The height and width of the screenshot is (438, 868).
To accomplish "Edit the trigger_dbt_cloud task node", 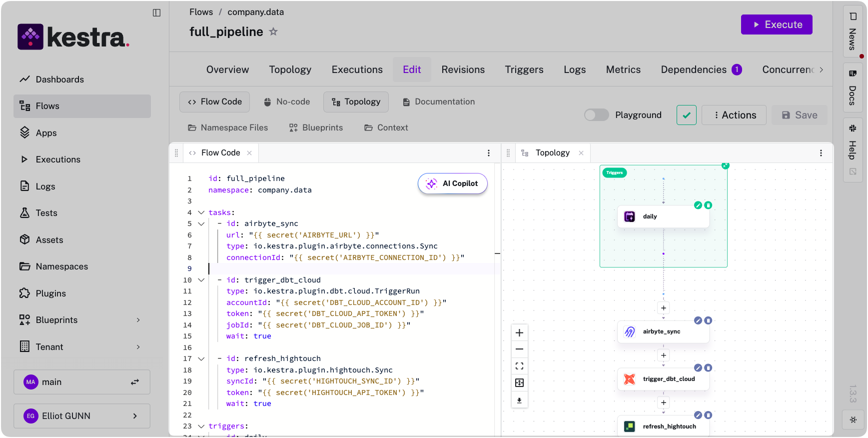I will pos(698,368).
